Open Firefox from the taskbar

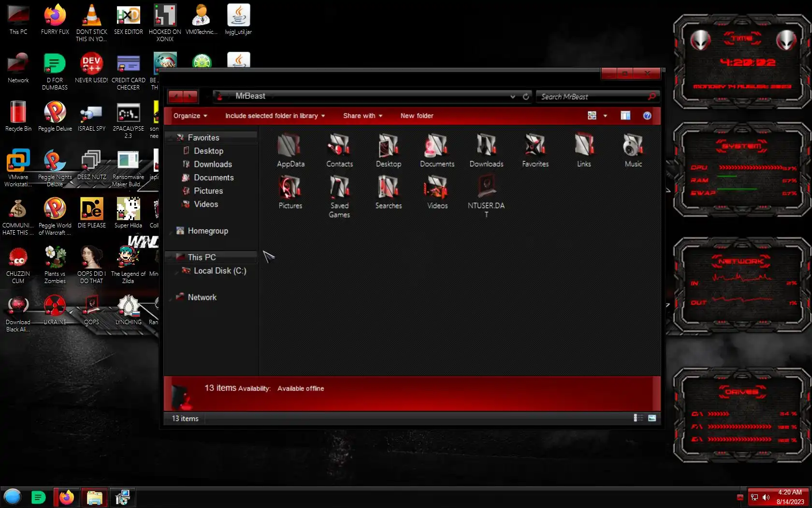67,497
